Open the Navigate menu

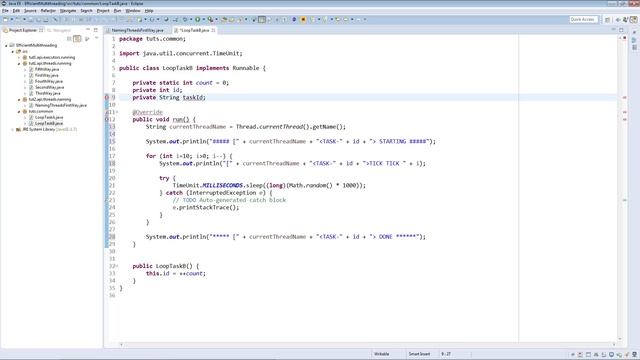tap(68, 11)
